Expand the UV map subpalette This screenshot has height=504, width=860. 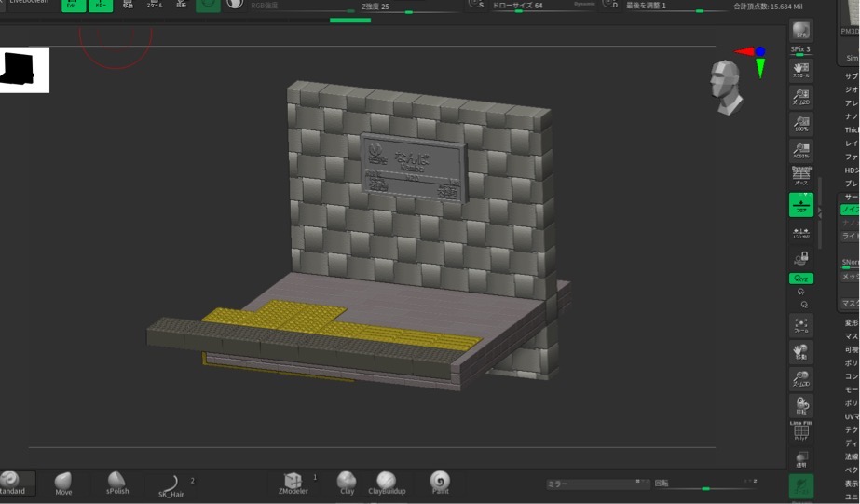(852, 416)
